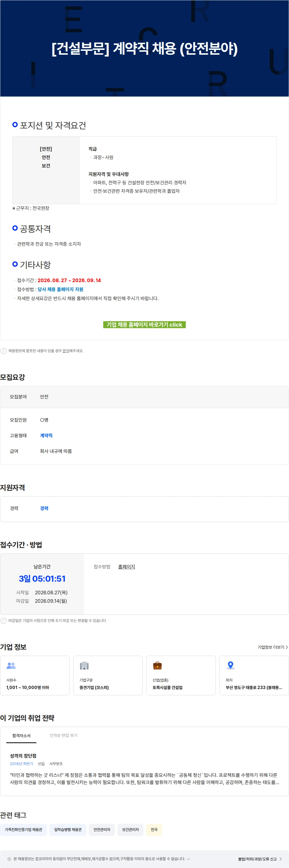
Task: Click the blue 경력 qualification text
Action: coord(44,508)
